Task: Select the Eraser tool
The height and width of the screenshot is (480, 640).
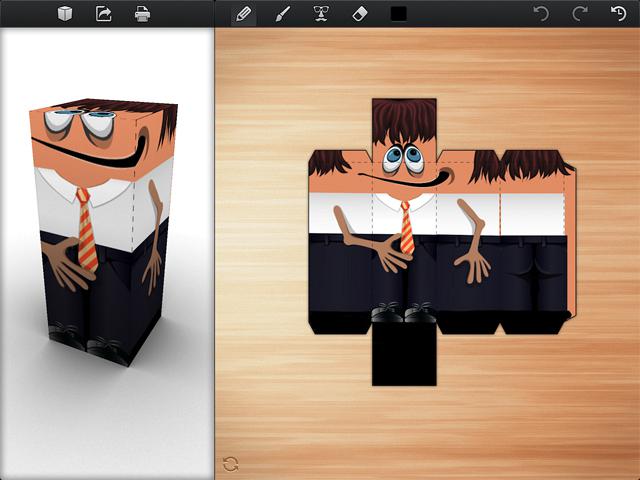Action: tap(360, 14)
